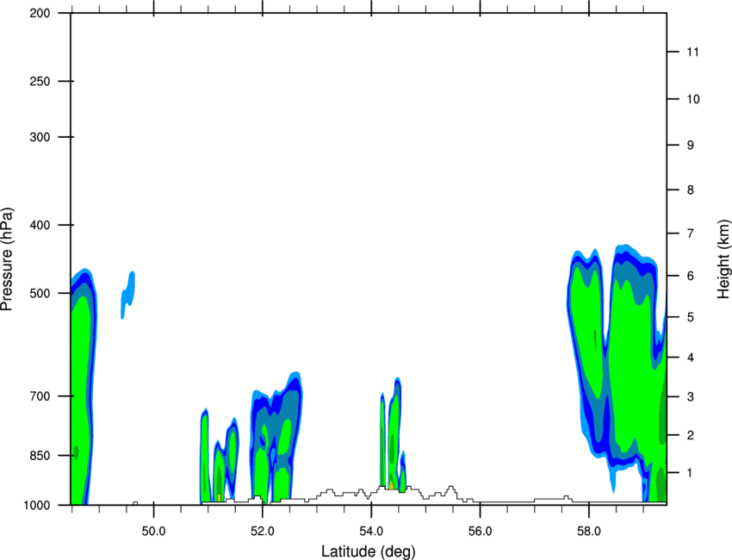
Task: Click the "Height (km)" axis title
Action: (723, 258)
